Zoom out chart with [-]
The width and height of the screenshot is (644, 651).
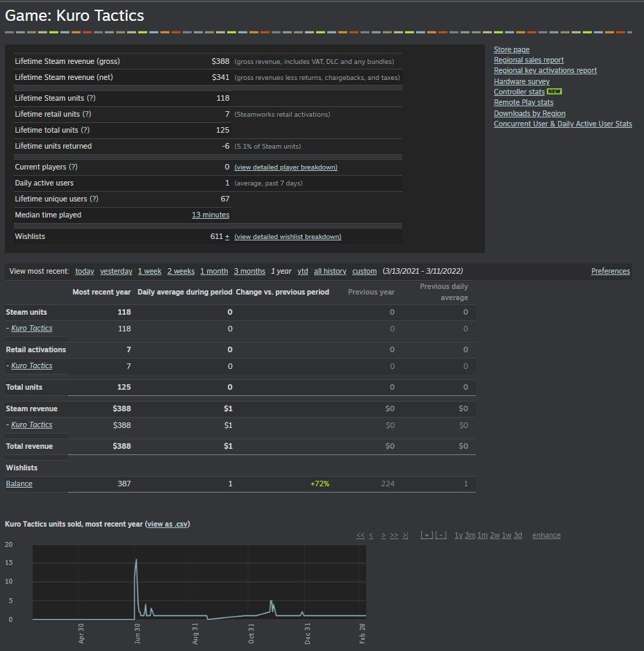[x=441, y=535]
